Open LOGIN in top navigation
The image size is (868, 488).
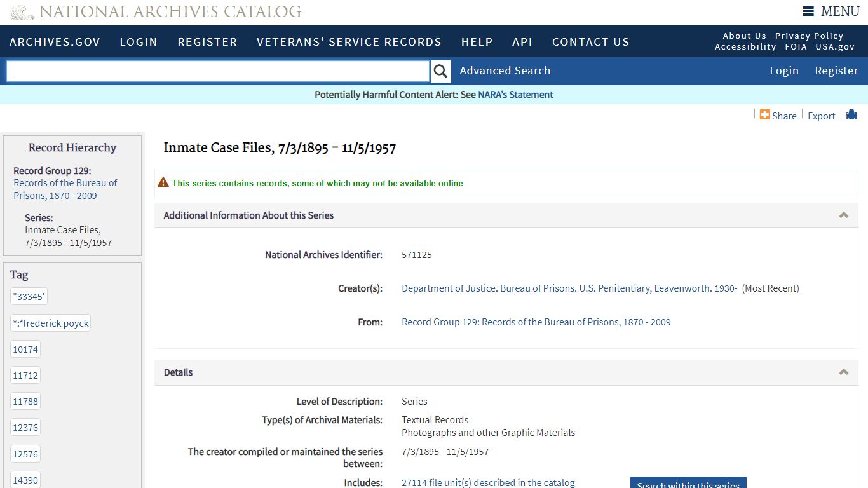tap(139, 42)
